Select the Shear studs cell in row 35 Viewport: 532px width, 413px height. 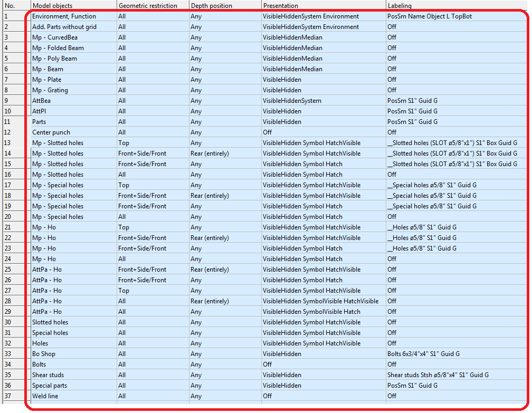(x=74, y=374)
